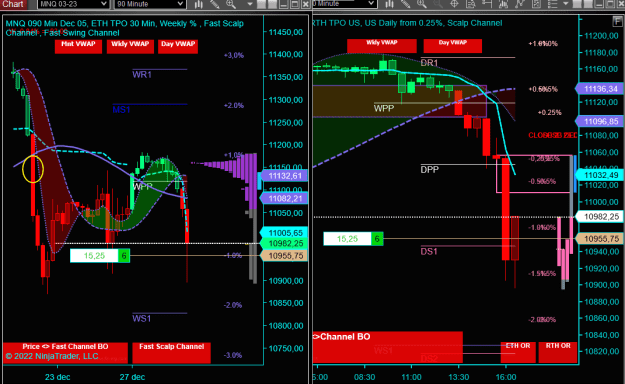This screenshot has height=384, width=625.
Task: Click the WS1 label on left chart
Action: click(142, 318)
